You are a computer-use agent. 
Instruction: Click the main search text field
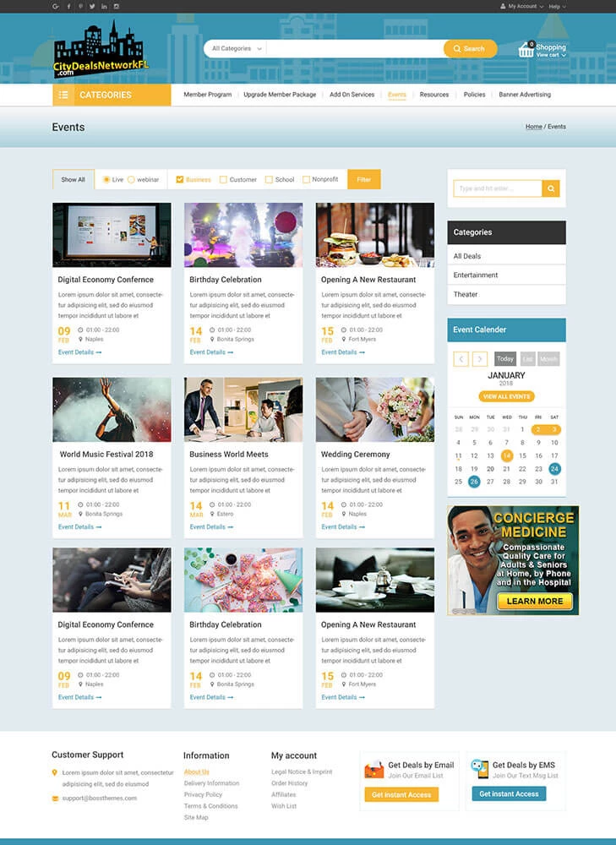(x=356, y=48)
